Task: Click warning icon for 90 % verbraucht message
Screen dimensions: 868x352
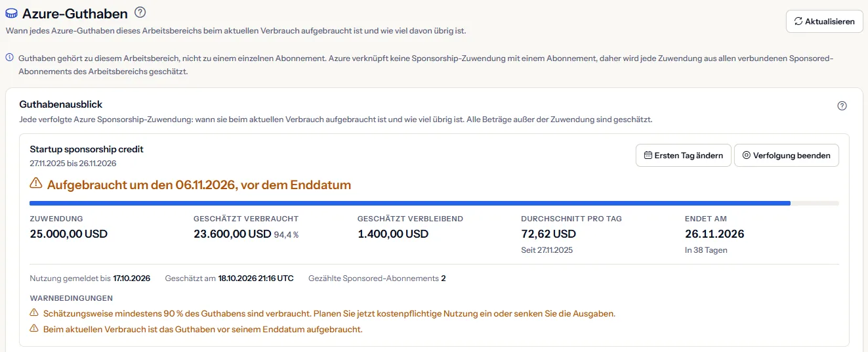Action: tap(34, 313)
